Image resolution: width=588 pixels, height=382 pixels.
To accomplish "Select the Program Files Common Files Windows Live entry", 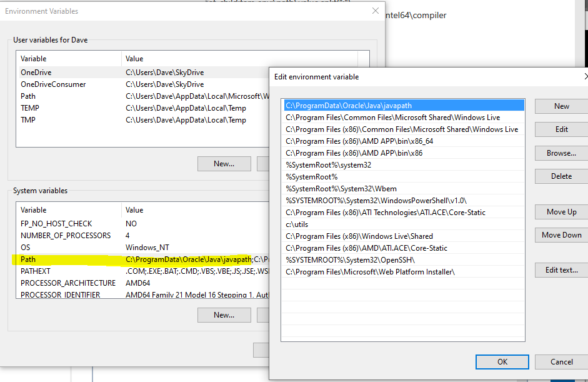I will pos(403,118).
